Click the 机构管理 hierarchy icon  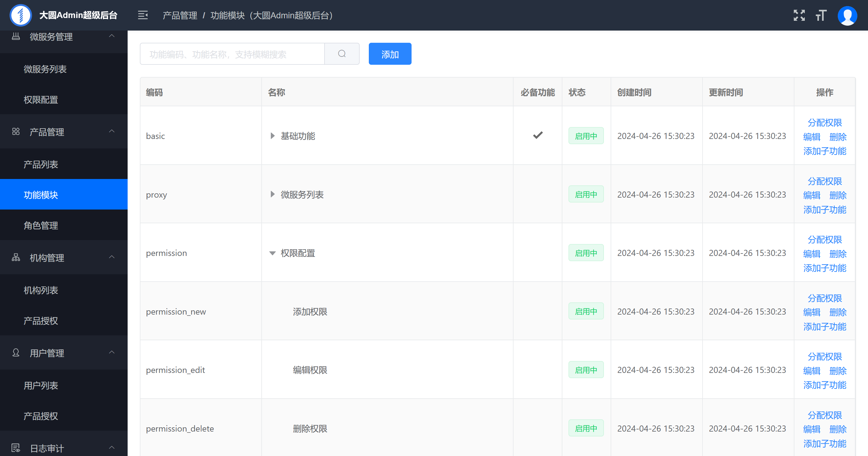pos(16,257)
